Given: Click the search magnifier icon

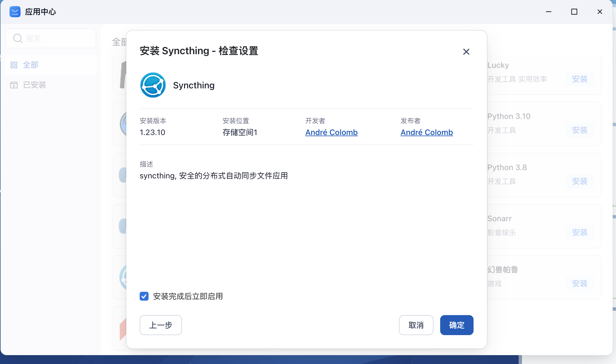Looking at the screenshot, I should click(18, 38).
